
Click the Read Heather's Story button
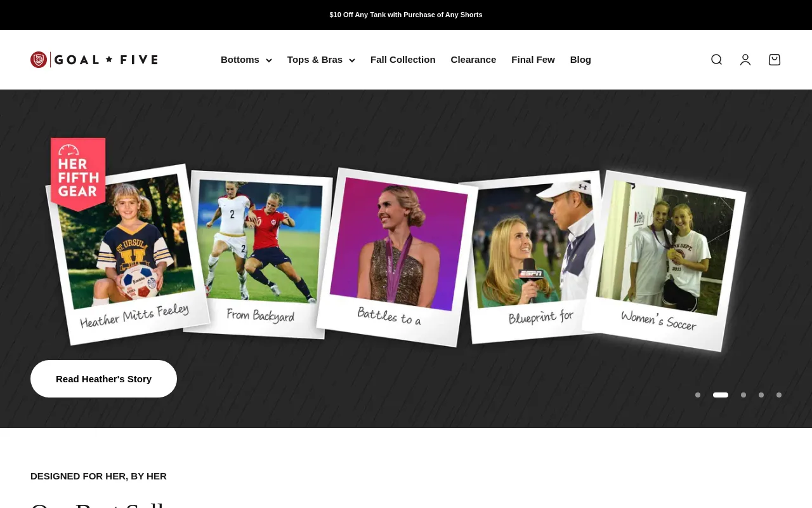click(x=103, y=379)
